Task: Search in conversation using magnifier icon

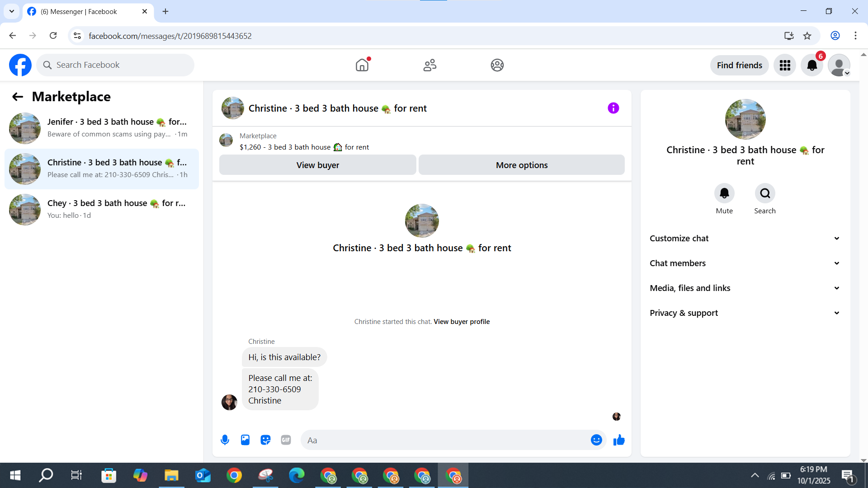Action: tap(765, 193)
